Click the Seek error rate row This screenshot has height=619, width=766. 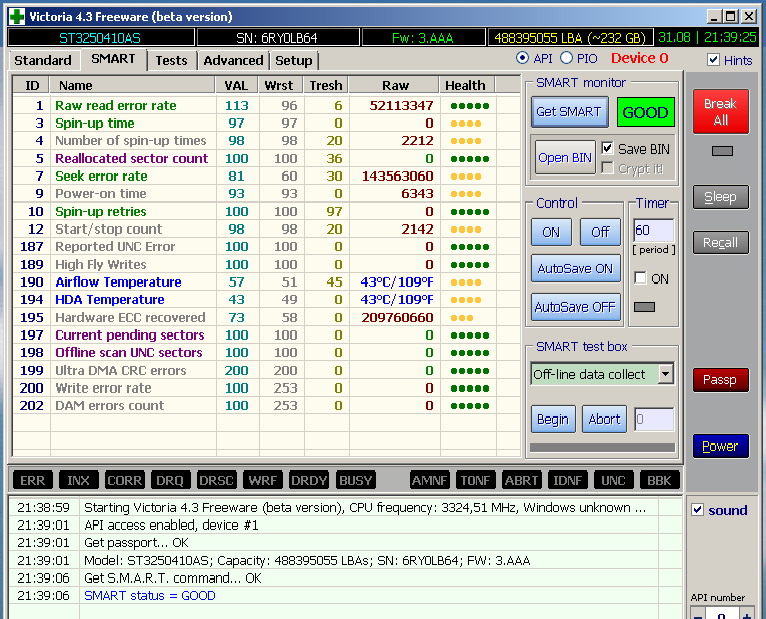click(266, 176)
